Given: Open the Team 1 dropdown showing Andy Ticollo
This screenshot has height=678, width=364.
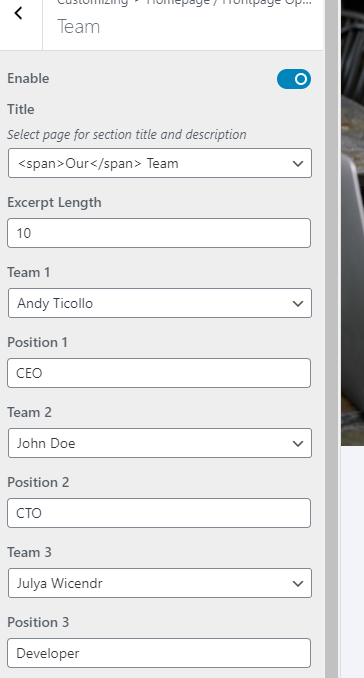Looking at the screenshot, I should click(160, 303).
